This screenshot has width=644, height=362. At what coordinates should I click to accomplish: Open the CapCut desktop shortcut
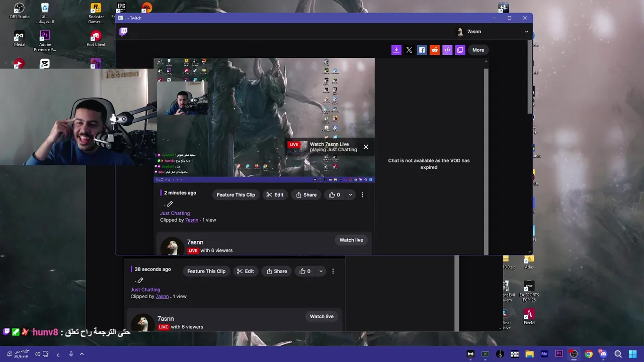45,64
